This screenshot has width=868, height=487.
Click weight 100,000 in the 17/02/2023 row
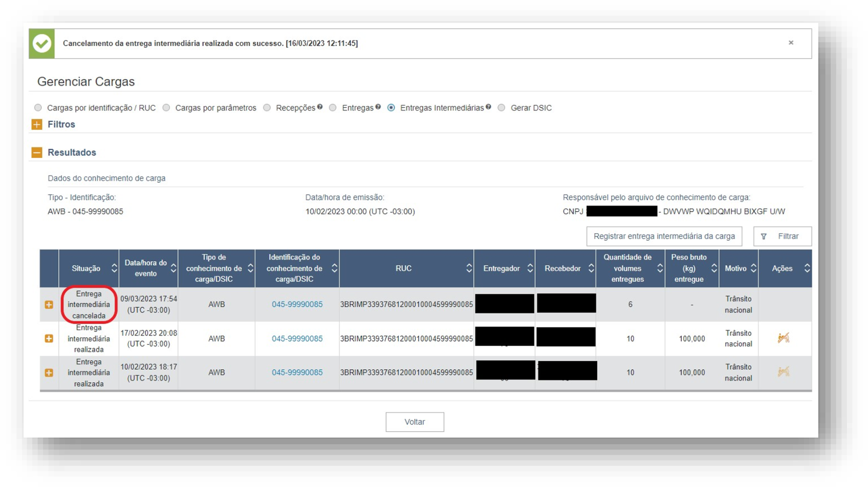692,339
